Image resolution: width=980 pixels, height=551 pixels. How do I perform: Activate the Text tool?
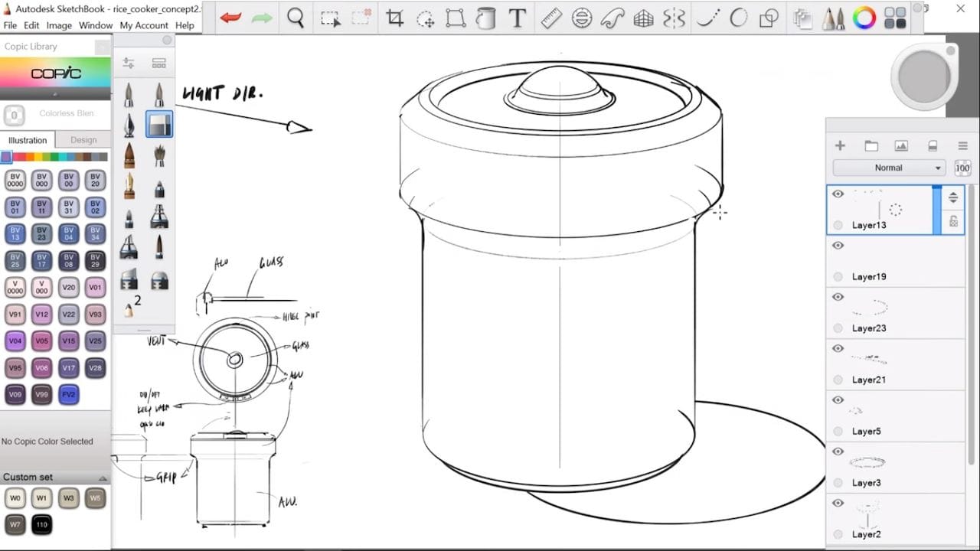(518, 18)
